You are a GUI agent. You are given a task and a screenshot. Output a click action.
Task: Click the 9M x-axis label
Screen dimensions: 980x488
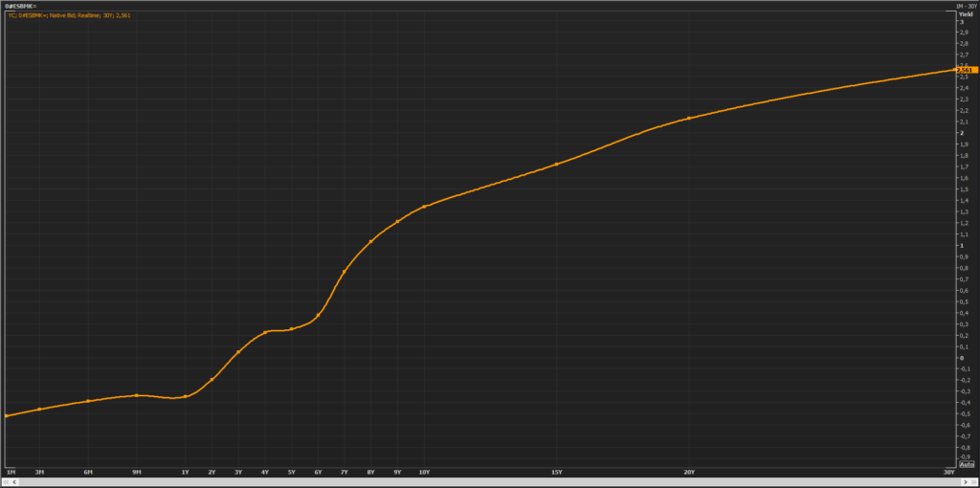(137, 472)
